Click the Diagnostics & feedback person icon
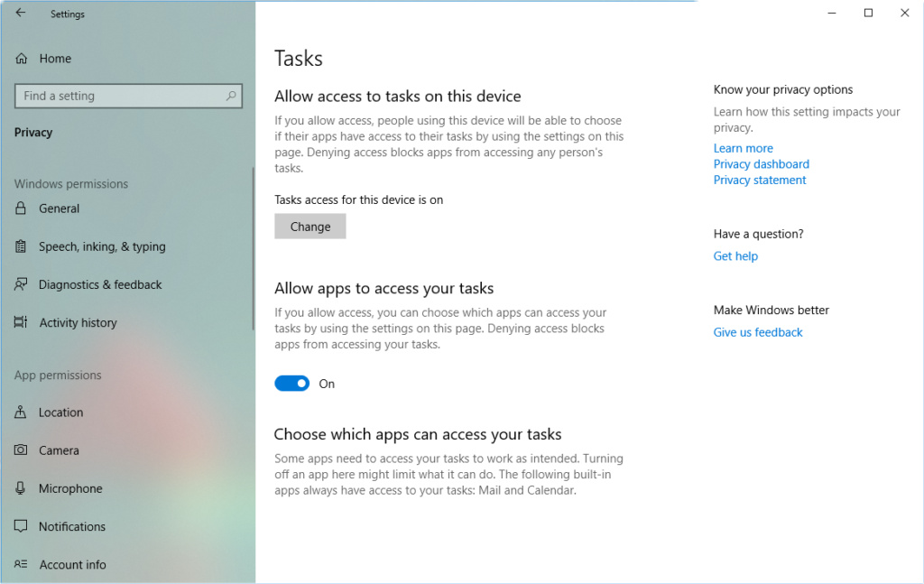 click(x=21, y=284)
